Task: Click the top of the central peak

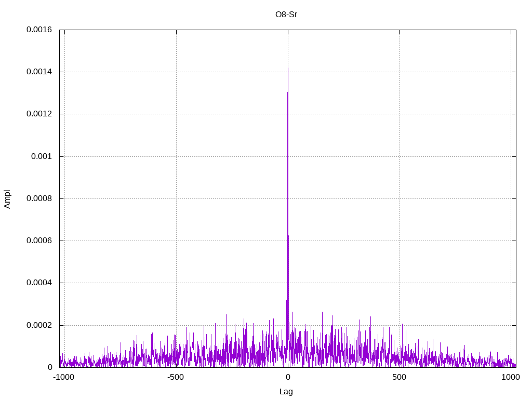Action: point(288,68)
